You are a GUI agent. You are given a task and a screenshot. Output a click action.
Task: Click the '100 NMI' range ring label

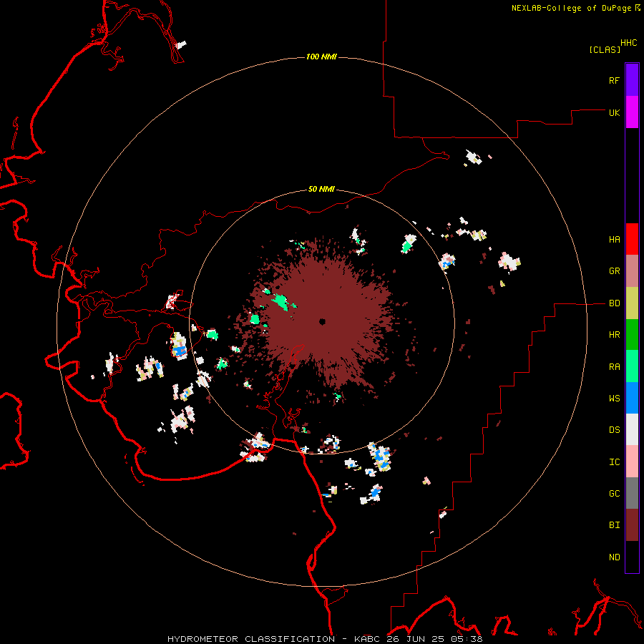[x=321, y=57]
